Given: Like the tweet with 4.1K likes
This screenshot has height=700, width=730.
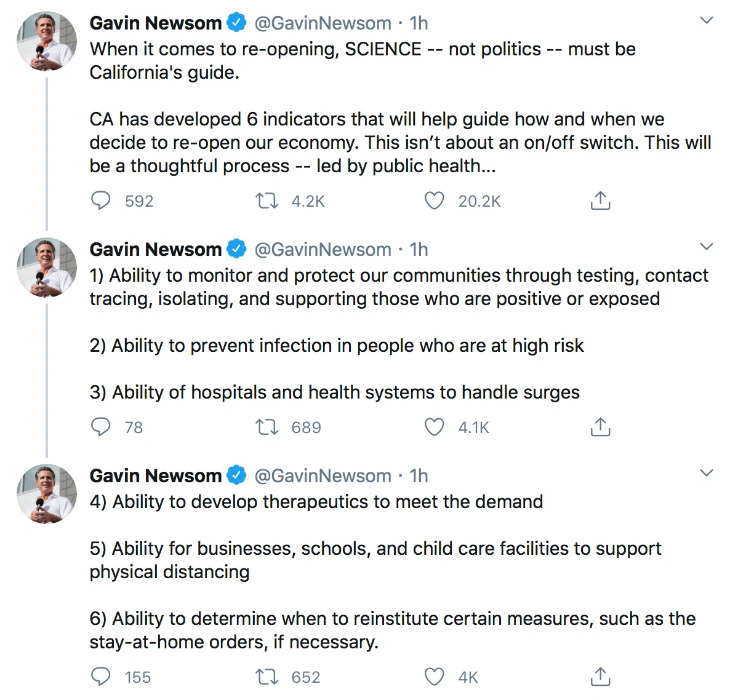Looking at the screenshot, I should pos(435,427).
